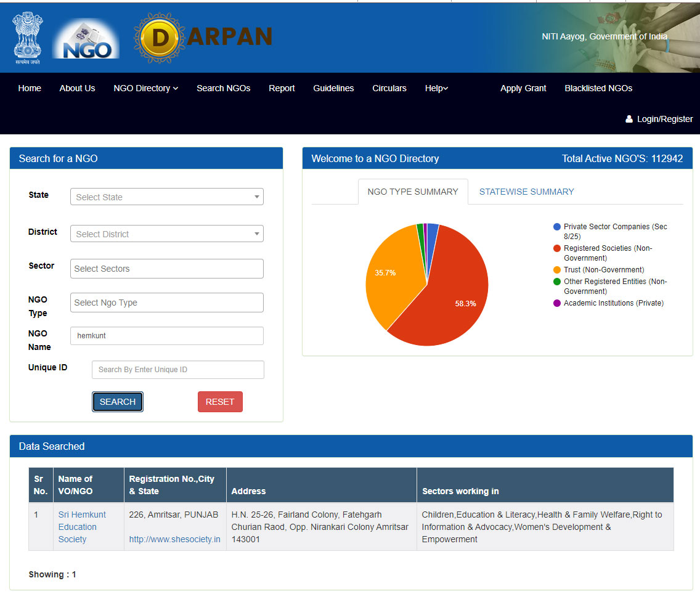Open the Select District dropdown
The width and height of the screenshot is (700, 594).
[x=166, y=234]
